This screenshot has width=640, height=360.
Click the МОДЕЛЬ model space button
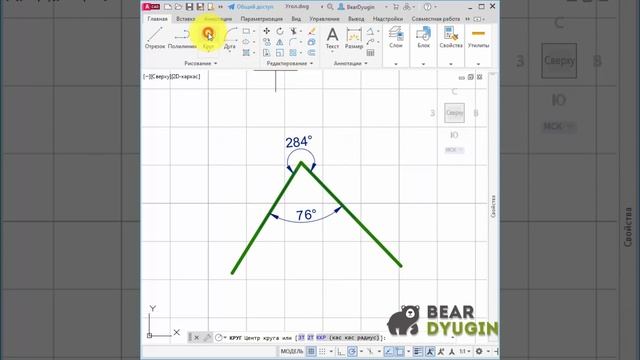coord(292,351)
